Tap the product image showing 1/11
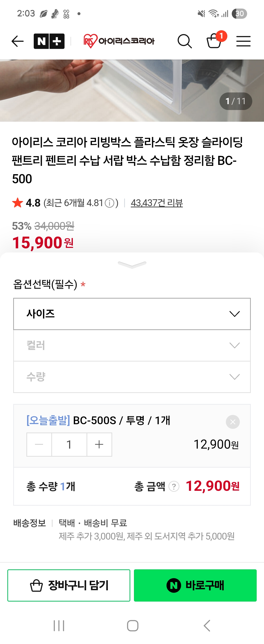 [132, 91]
